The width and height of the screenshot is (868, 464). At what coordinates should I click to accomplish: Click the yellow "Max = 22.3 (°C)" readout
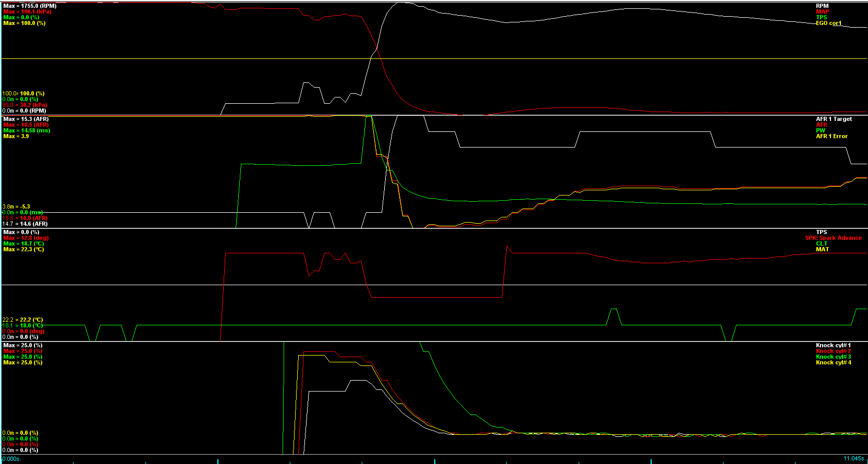point(24,250)
